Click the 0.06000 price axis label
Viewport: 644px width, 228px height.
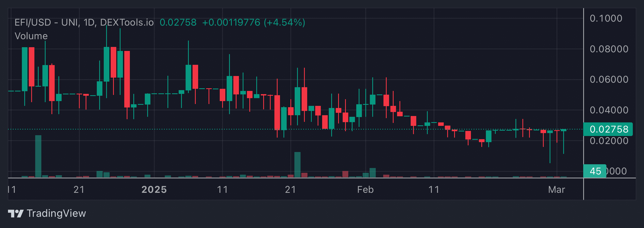pos(609,79)
